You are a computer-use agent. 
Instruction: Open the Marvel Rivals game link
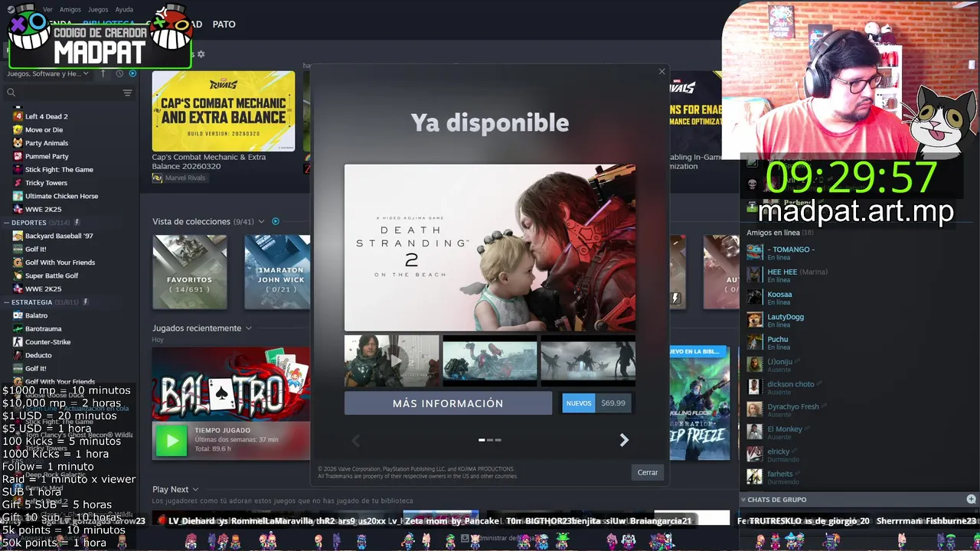pyautogui.click(x=180, y=178)
